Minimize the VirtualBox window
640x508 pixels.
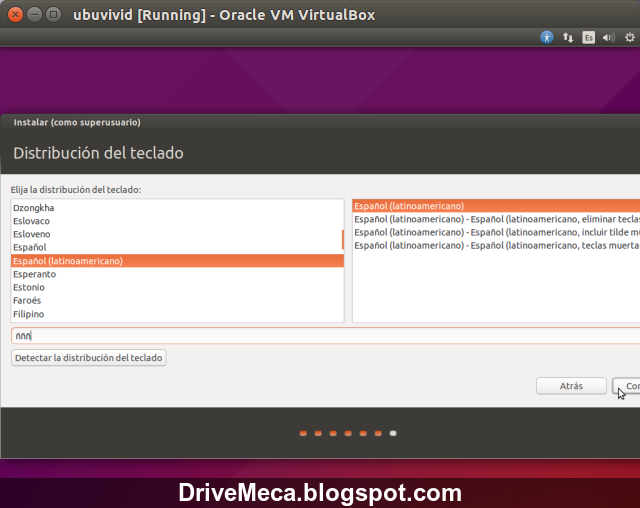34,15
